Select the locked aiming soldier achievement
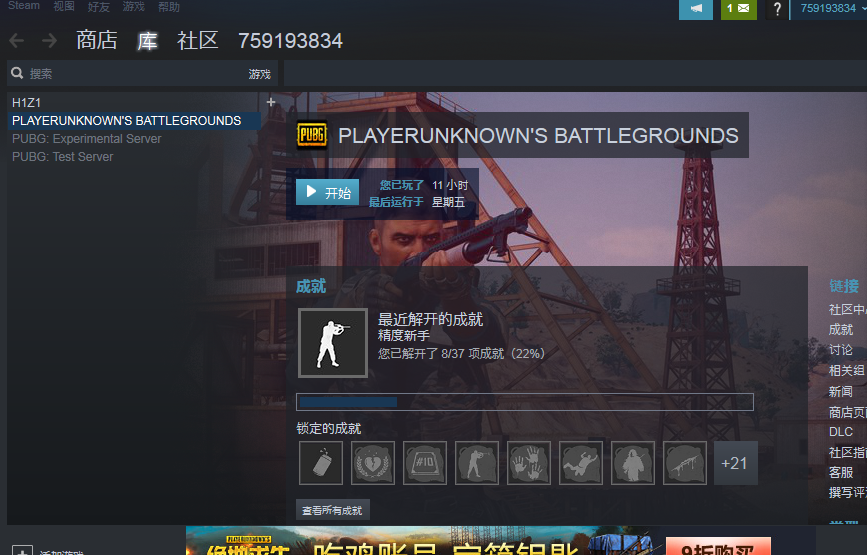 [477, 463]
